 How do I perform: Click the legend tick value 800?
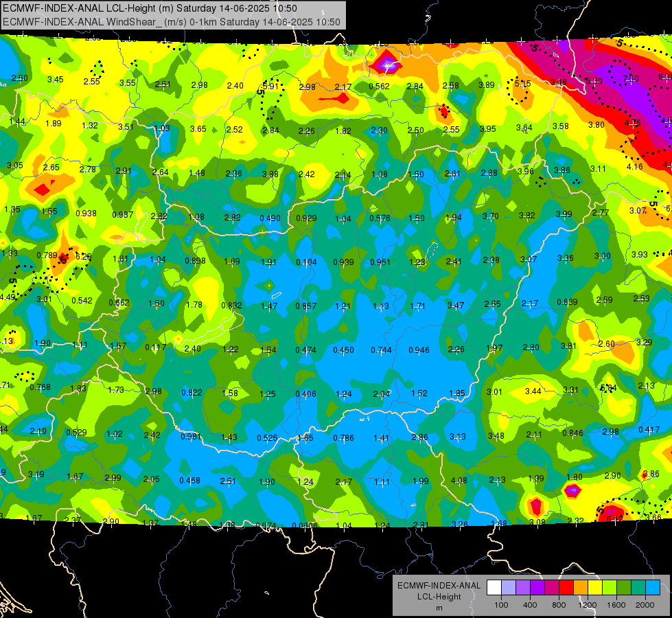pos(559,605)
